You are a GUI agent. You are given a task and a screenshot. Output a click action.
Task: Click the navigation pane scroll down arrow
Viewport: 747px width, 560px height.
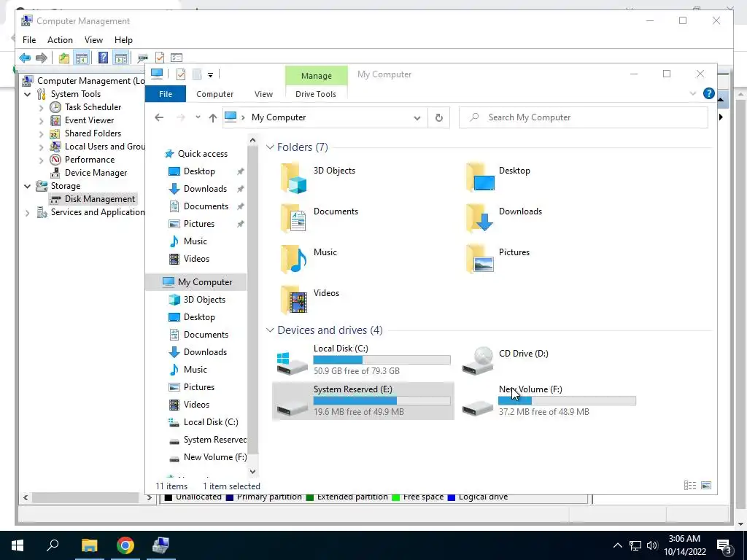(252, 472)
